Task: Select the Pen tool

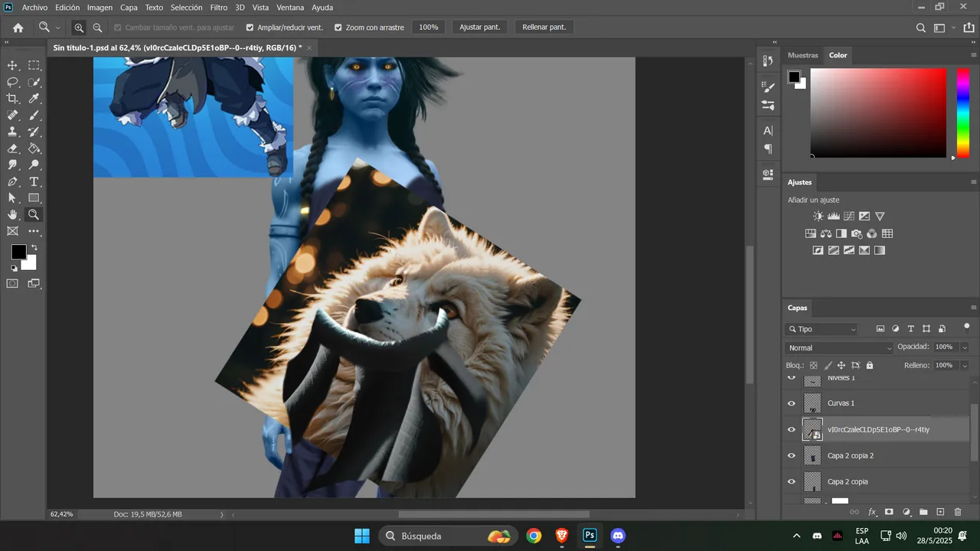Action: coord(12,182)
